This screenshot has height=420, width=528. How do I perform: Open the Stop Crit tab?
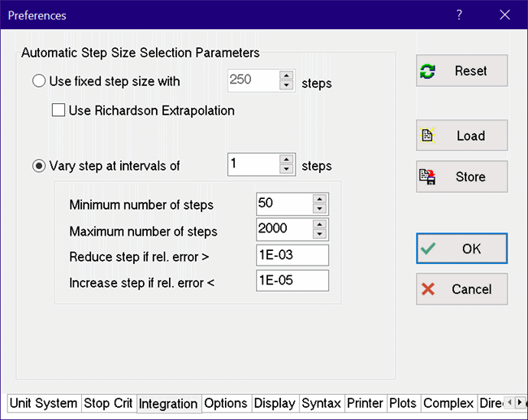[x=108, y=403]
